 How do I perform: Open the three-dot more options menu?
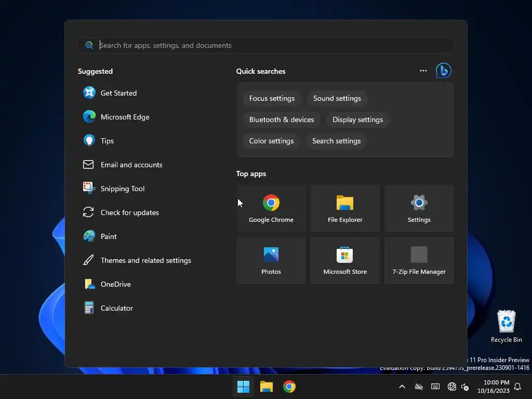point(423,71)
